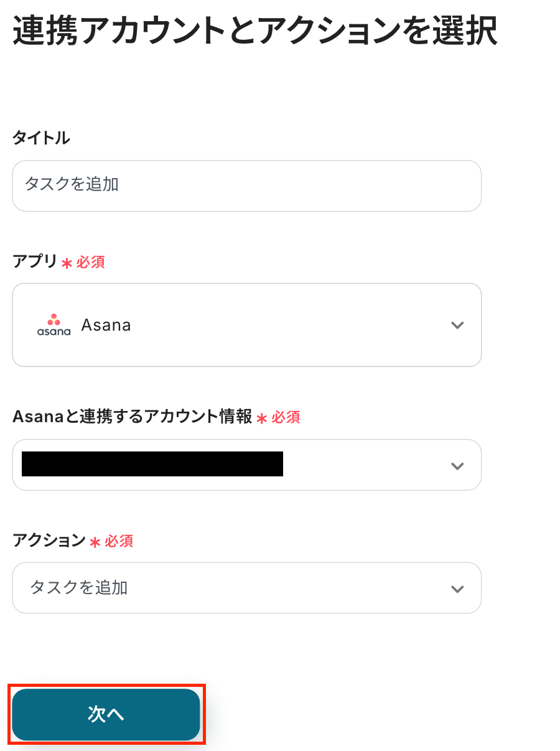Image resolution: width=560 pixels, height=751 pixels.
Task: Click the red asterisk beside アクション
Action: 95,542
